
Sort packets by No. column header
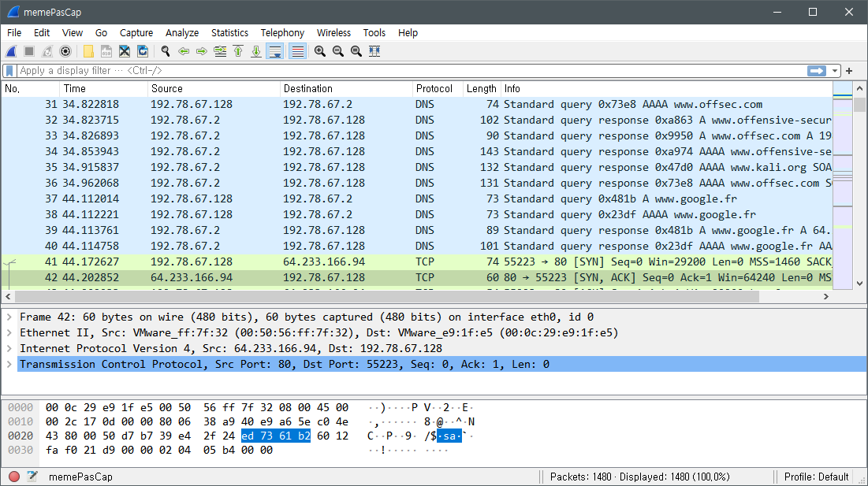pos(31,88)
